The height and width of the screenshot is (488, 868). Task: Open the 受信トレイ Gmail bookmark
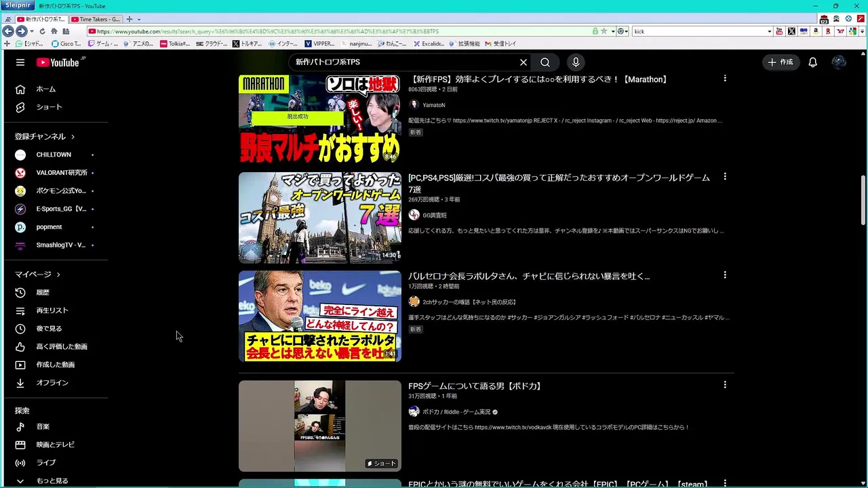[x=500, y=43]
